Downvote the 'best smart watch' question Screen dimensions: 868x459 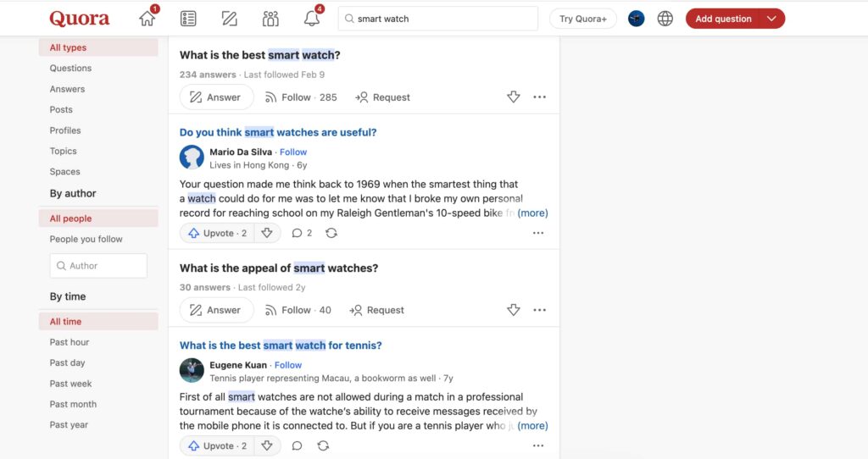coord(513,97)
